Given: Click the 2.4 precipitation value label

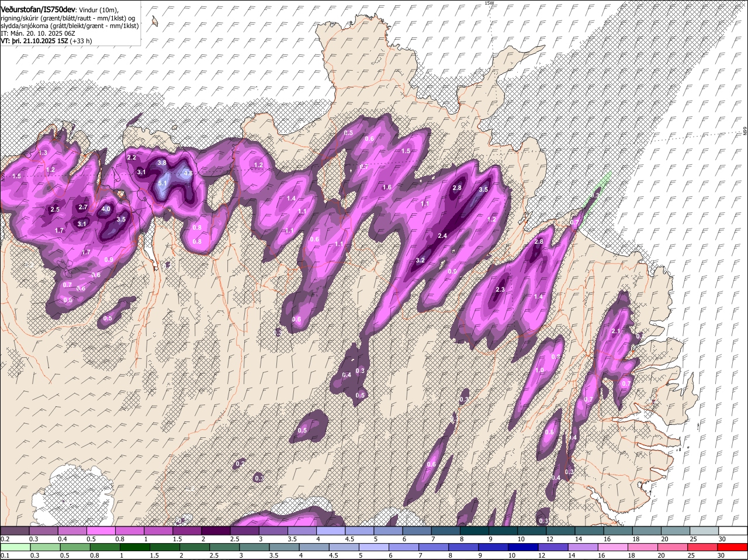Looking at the screenshot, I should [x=442, y=236].
